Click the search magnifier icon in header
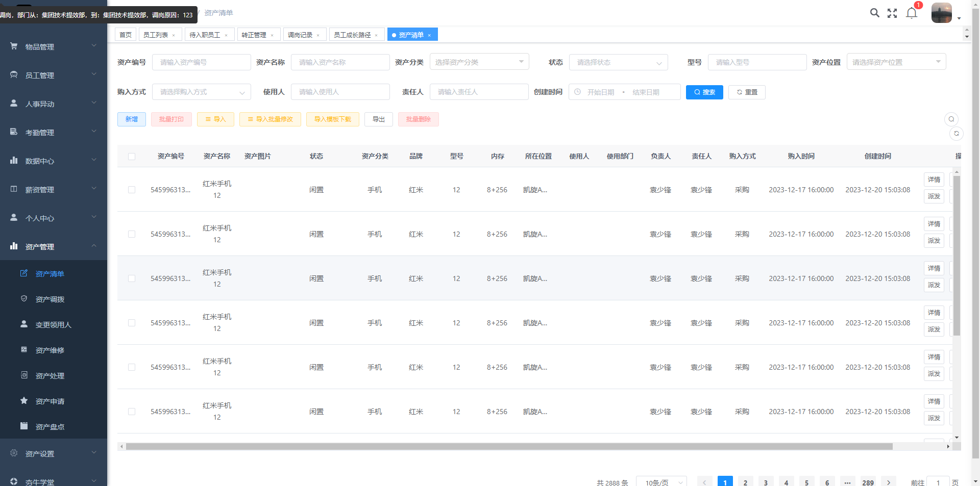Viewport: 980px width, 486px height. (x=874, y=13)
